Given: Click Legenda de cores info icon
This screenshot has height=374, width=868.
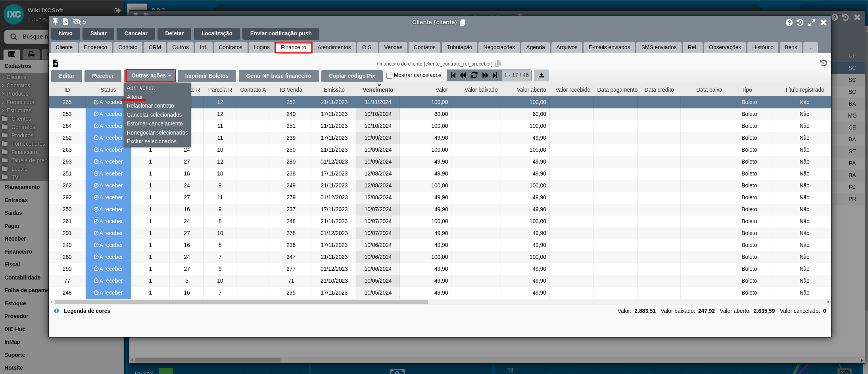Looking at the screenshot, I should click(57, 311).
